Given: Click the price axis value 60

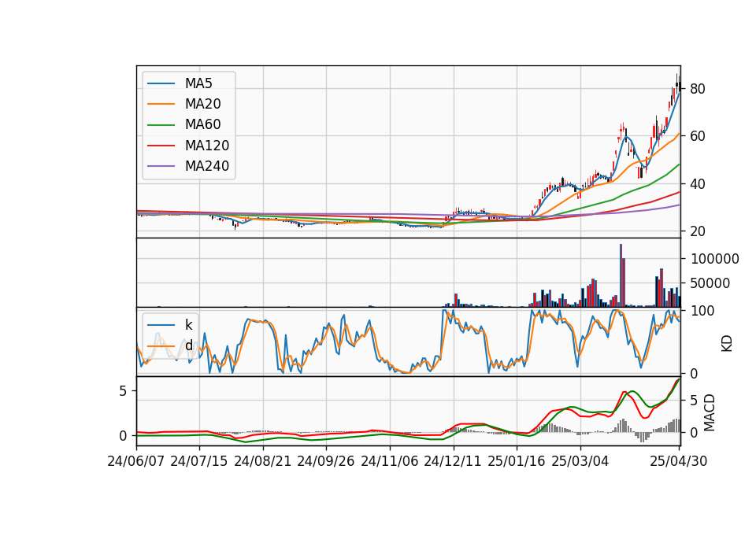Looking at the screenshot, I should (698, 136).
